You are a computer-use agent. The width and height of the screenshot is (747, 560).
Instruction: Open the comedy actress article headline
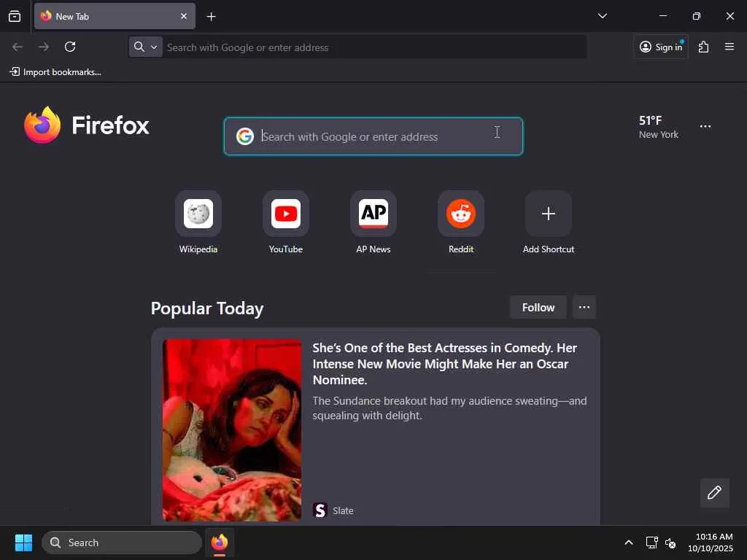[x=444, y=364]
